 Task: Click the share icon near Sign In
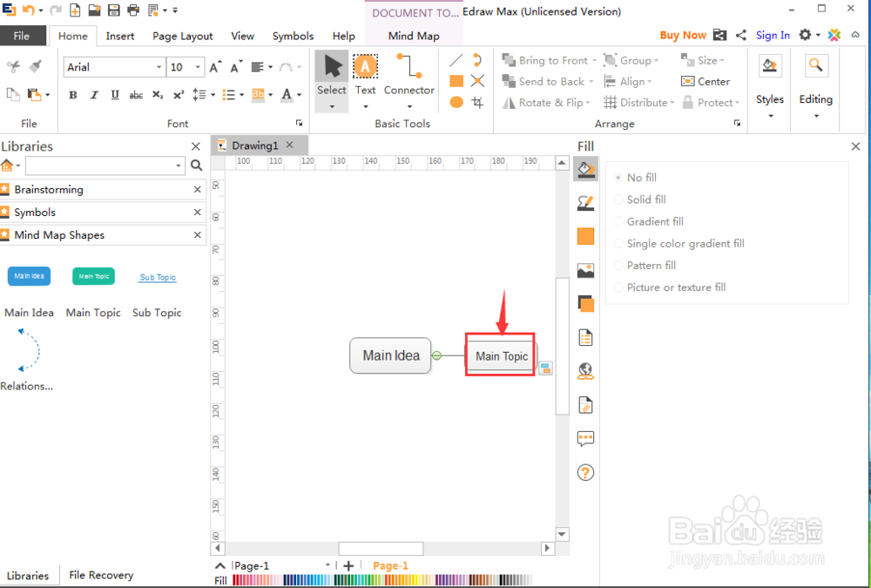(741, 35)
